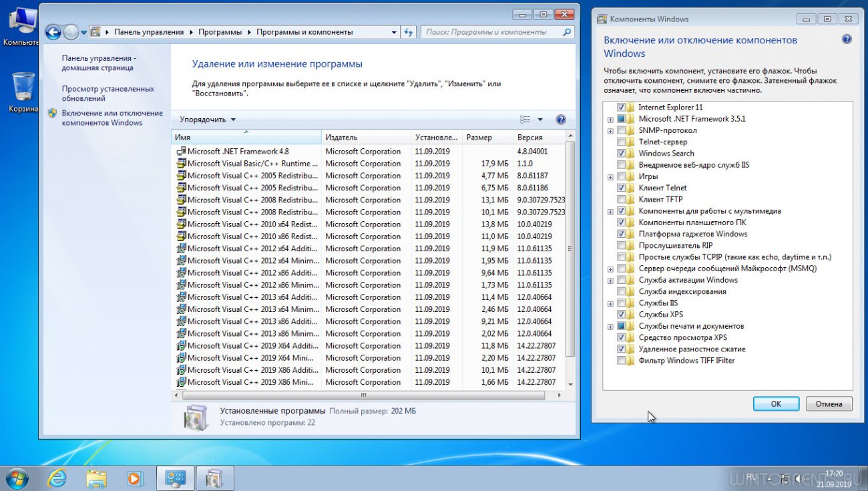Expand Компоненты для работы с мультимедиа node
Image resolution: width=868 pixels, height=491 pixels.
pyautogui.click(x=610, y=211)
